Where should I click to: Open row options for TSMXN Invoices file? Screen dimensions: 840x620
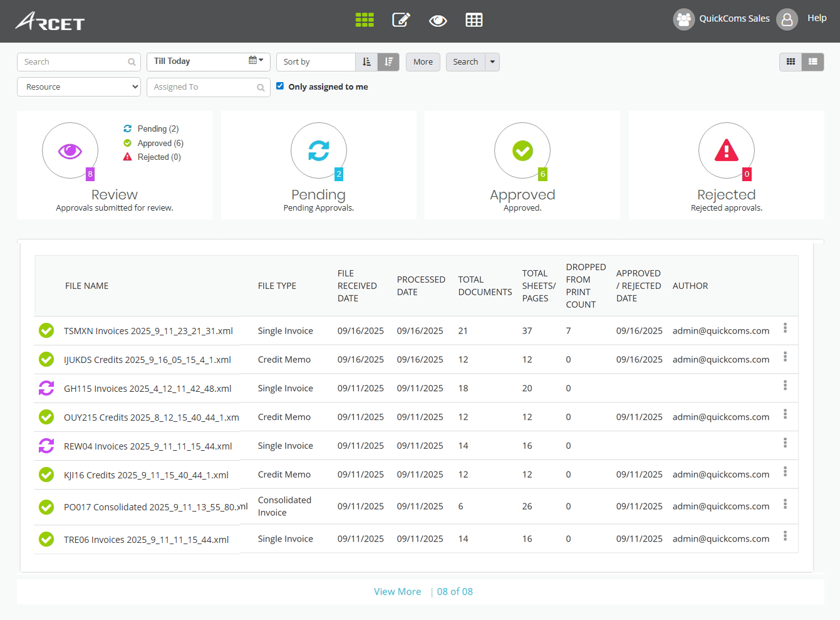point(785,328)
